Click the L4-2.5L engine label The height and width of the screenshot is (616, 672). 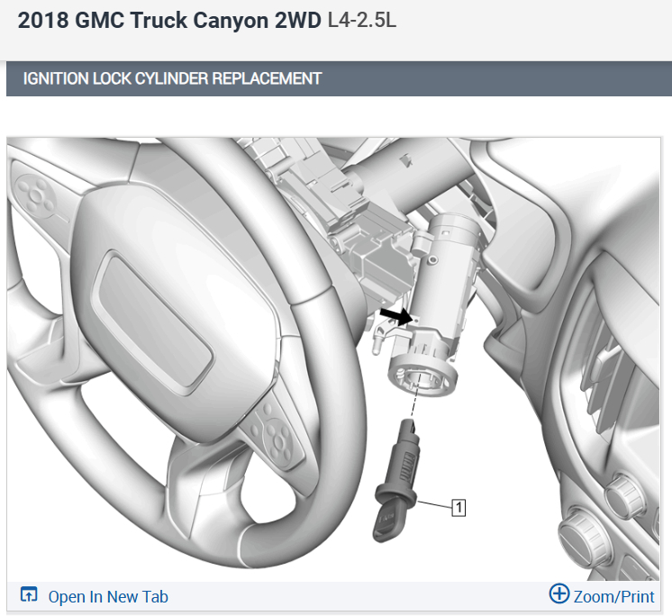pyautogui.click(x=362, y=20)
